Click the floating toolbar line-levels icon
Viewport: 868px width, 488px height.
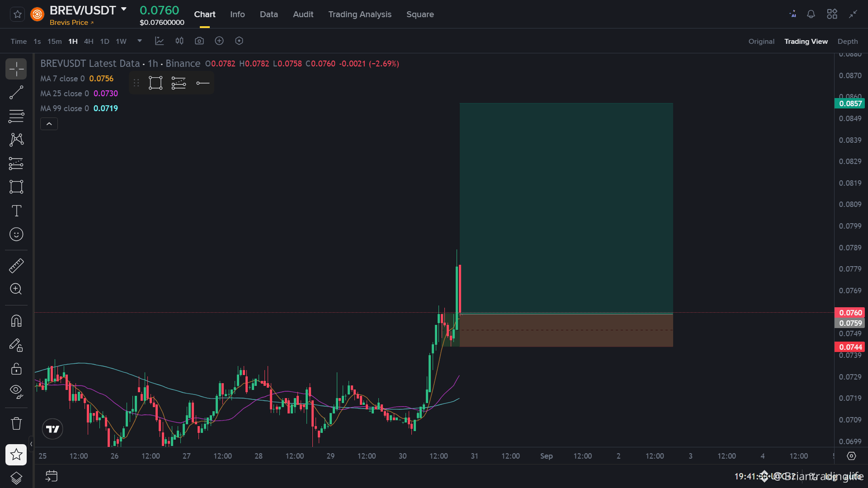pos(179,83)
